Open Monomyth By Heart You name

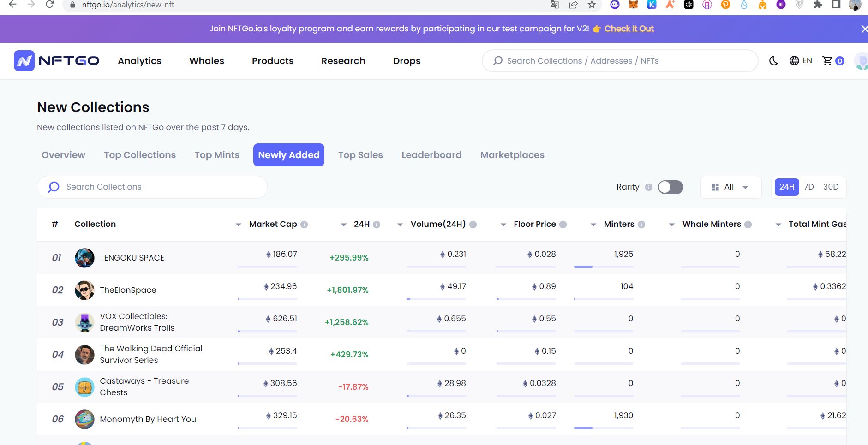148,419
